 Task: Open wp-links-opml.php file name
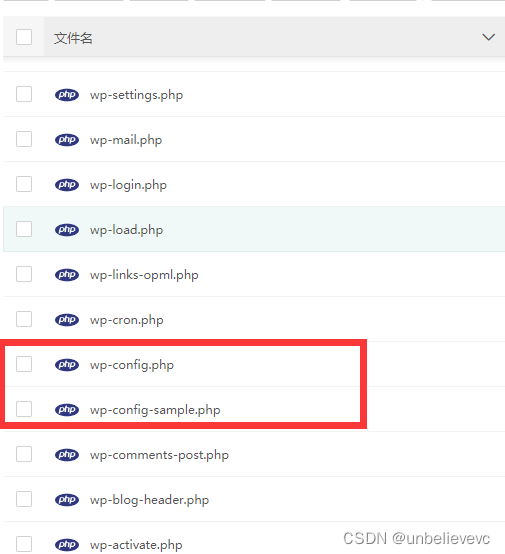[144, 275]
